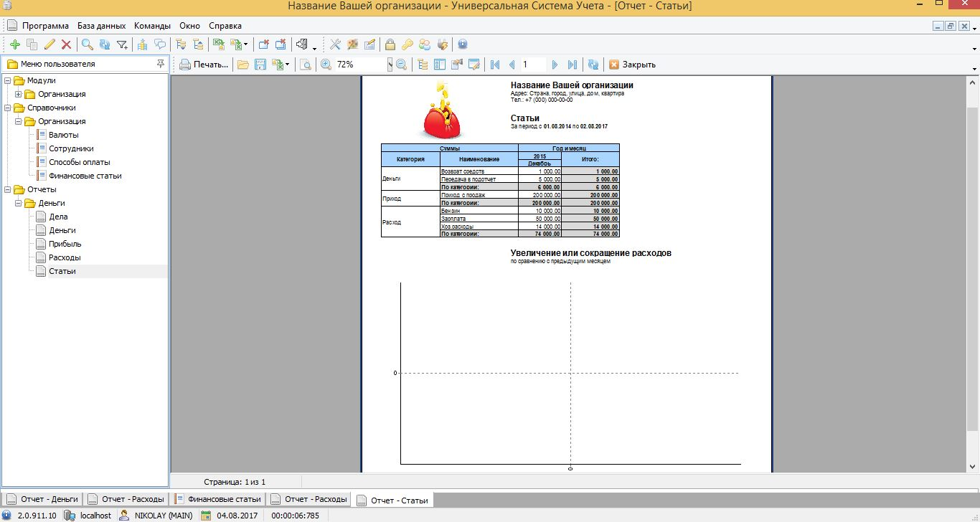
Task: Click the floppy disk save report icon
Action: point(260,65)
